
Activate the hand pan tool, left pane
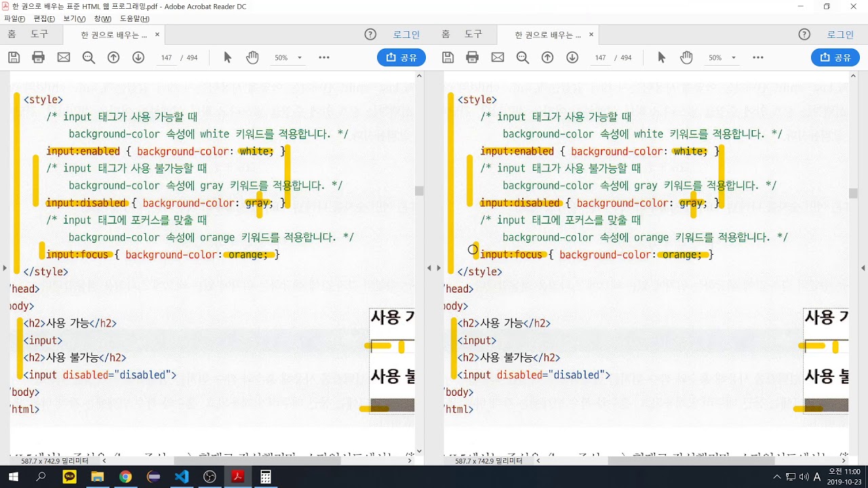(252, 58)
